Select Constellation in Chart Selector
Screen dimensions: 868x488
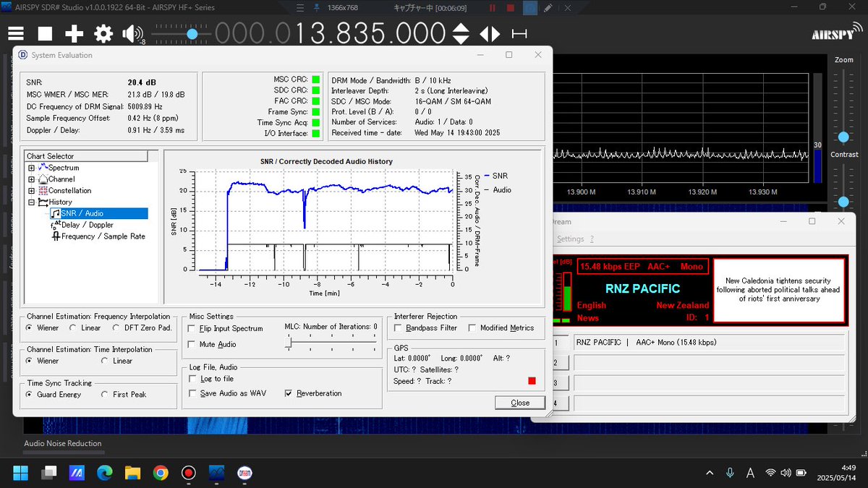[x=70, y=191]
